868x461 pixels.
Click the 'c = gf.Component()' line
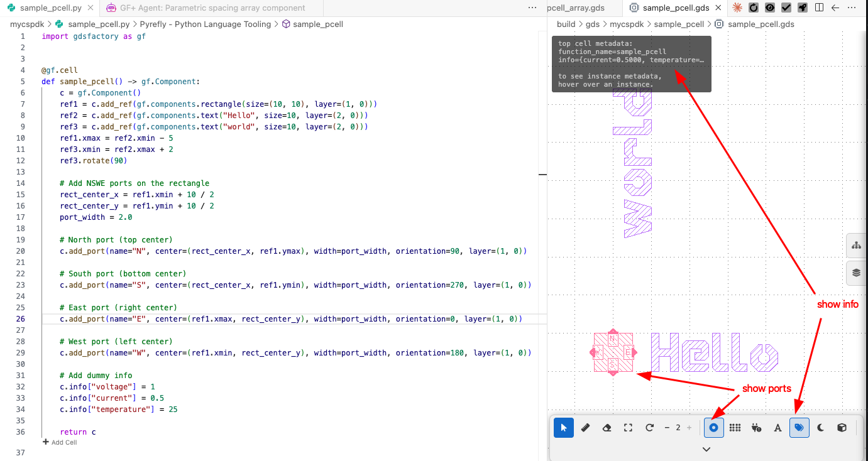coord(101,93)
